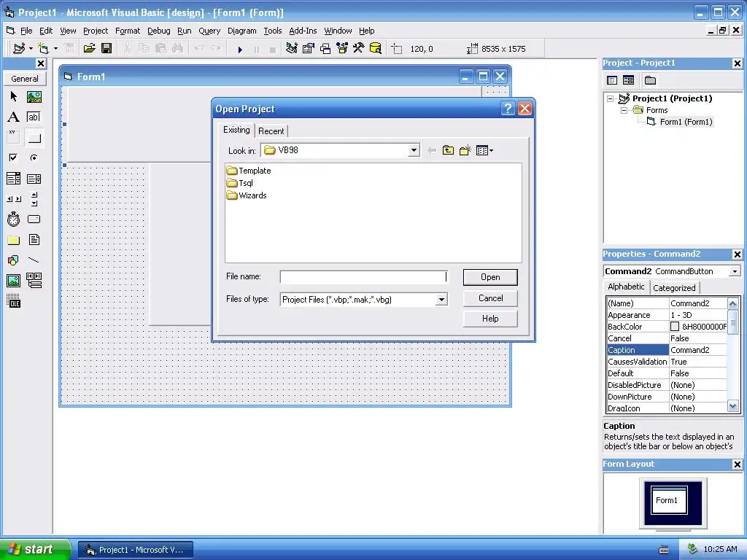Select the Data control tool
This screenshot has height=560, width=747.
coord(34,281)
